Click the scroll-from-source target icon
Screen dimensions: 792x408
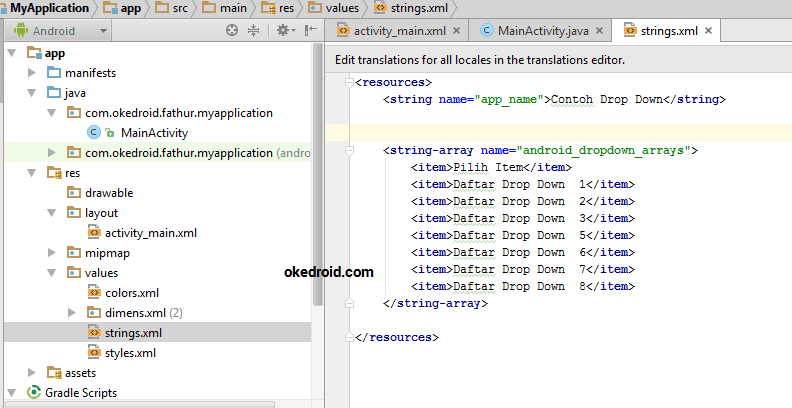[232, 31]
